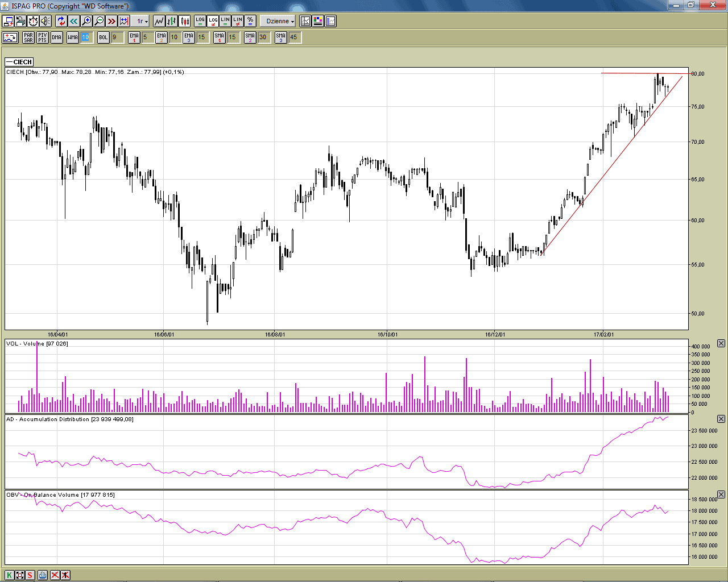Open the color palette settings icon
728x582 pixels.
coord(318,21)
